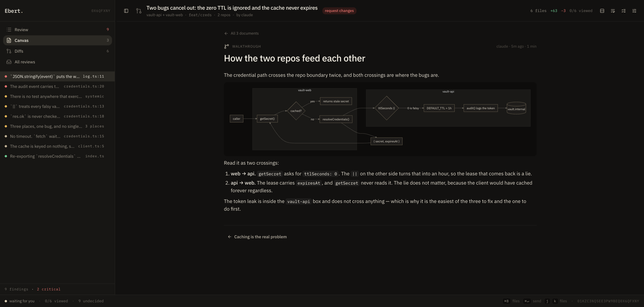
Task: Click the Diffs branch icon
Action: coord(9,51)
